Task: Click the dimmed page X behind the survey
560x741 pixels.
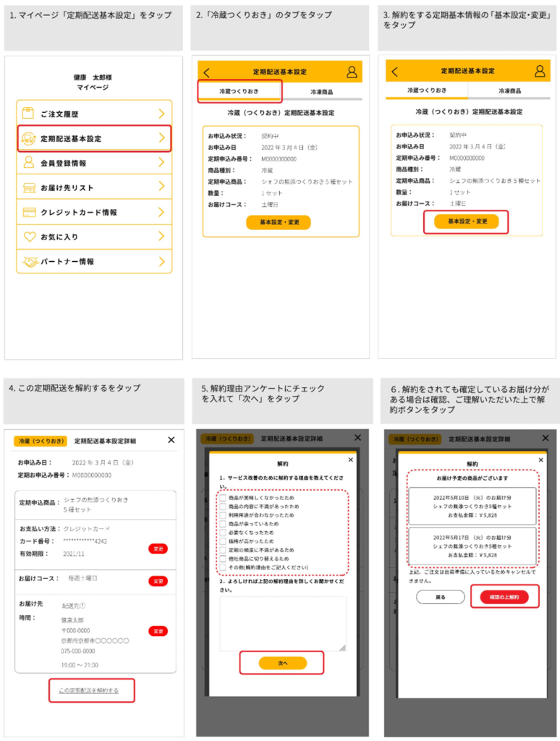Action: point(357,438)
